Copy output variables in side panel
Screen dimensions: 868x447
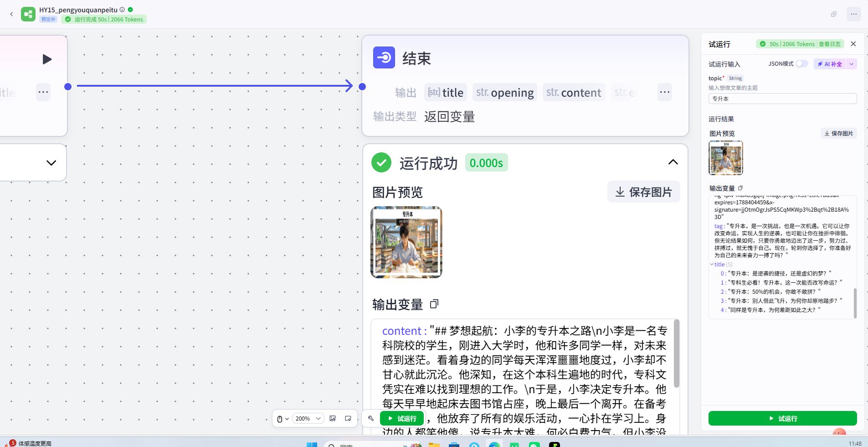(740, 188)
